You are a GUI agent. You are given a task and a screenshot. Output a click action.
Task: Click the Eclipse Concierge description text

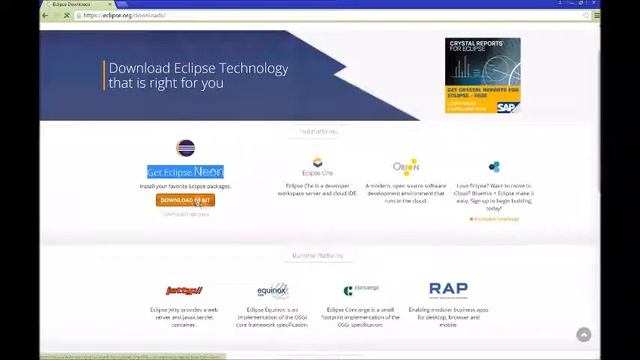[x=360, y=317]
